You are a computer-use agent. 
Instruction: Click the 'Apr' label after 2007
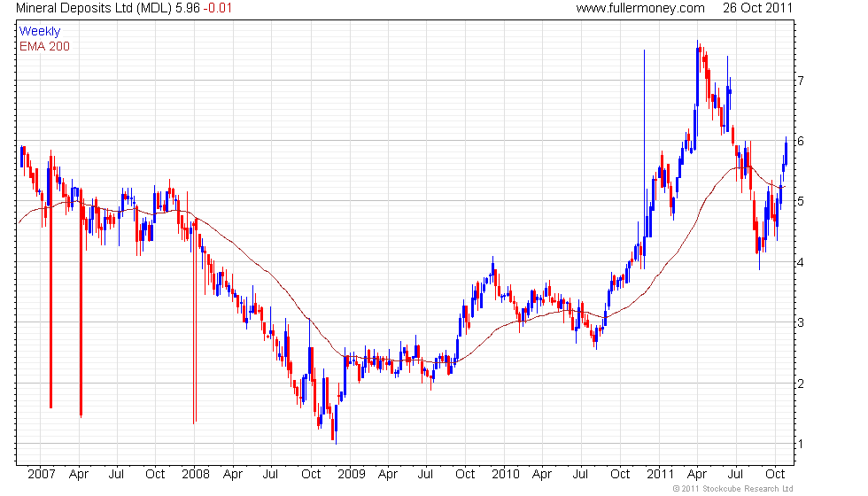79,475
